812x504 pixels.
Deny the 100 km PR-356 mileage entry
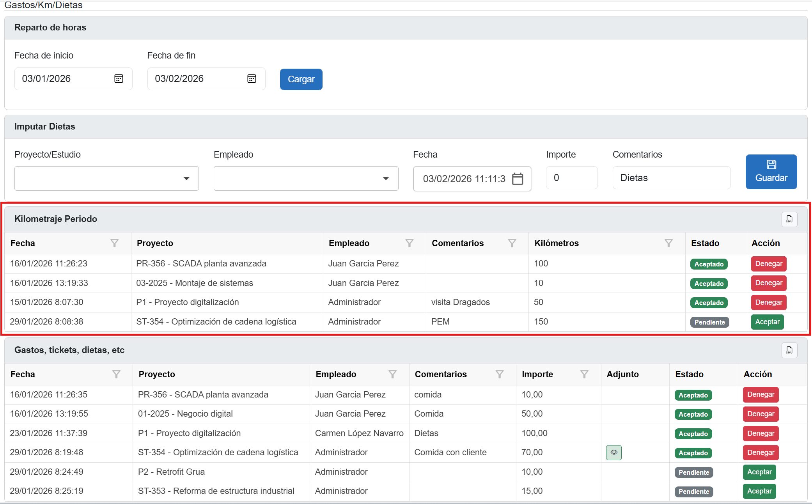768,264
